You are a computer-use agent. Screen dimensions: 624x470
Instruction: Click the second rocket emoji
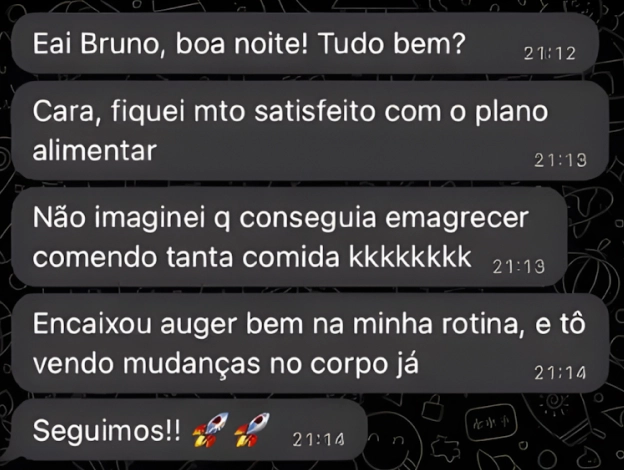click(252, 430)
